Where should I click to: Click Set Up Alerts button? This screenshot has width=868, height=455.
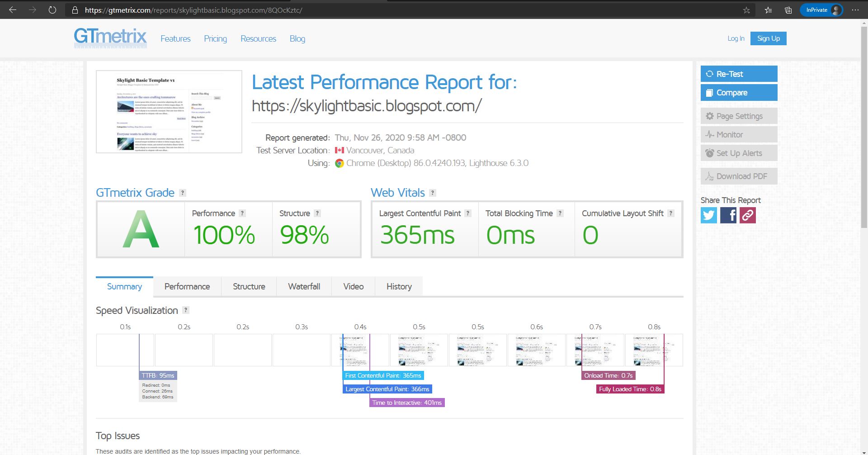[739, 153]
